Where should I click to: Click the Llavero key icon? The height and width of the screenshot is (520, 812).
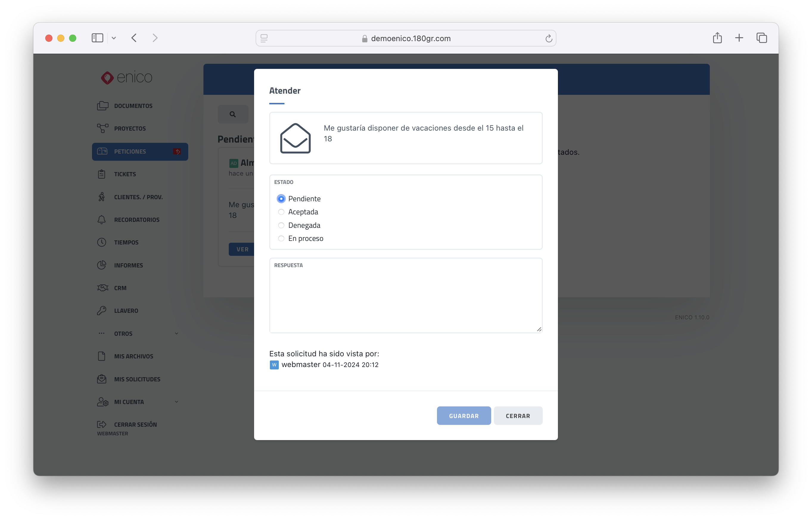pos(102,311)
